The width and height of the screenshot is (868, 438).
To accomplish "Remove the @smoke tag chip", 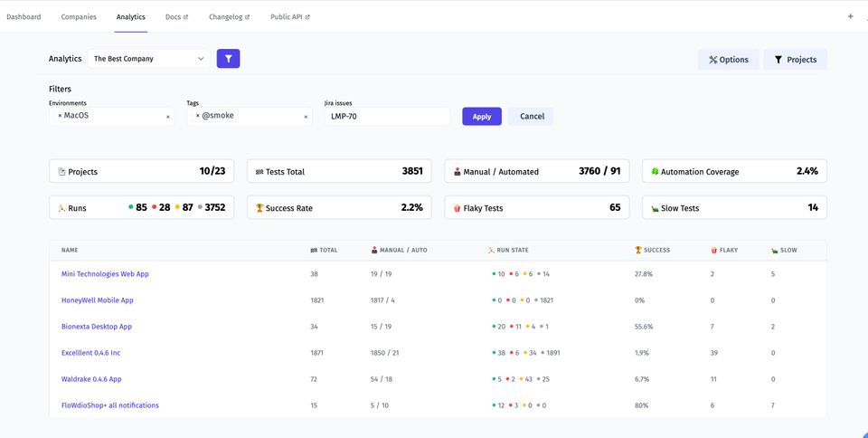I will pos(198,116).
